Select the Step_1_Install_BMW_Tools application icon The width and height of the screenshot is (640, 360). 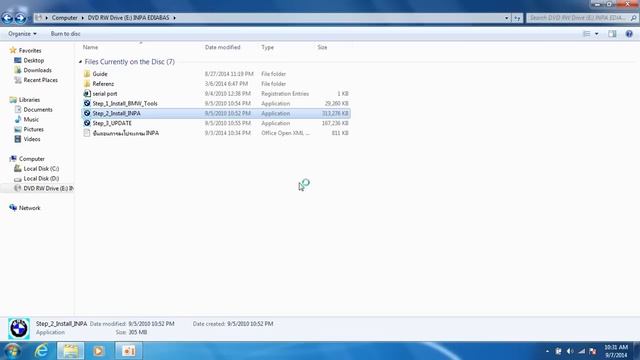click(x=87, y=103)
